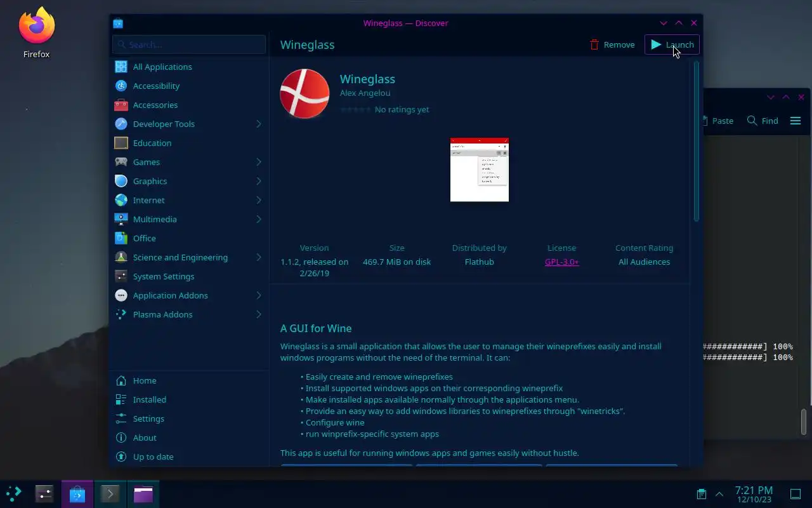Open the About page
The height and width of the screenshot is (508, 812).
(x=189, y=438)
